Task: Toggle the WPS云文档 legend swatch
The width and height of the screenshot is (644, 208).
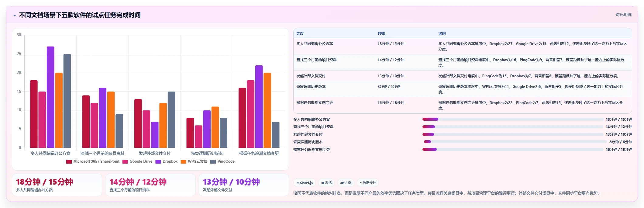Action: click(183, 161)
